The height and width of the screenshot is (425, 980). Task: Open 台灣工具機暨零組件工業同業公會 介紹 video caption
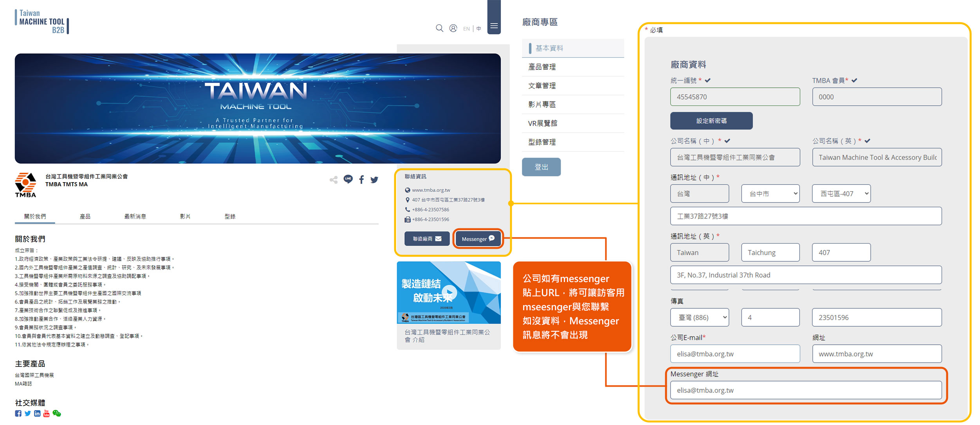[447, 336]
